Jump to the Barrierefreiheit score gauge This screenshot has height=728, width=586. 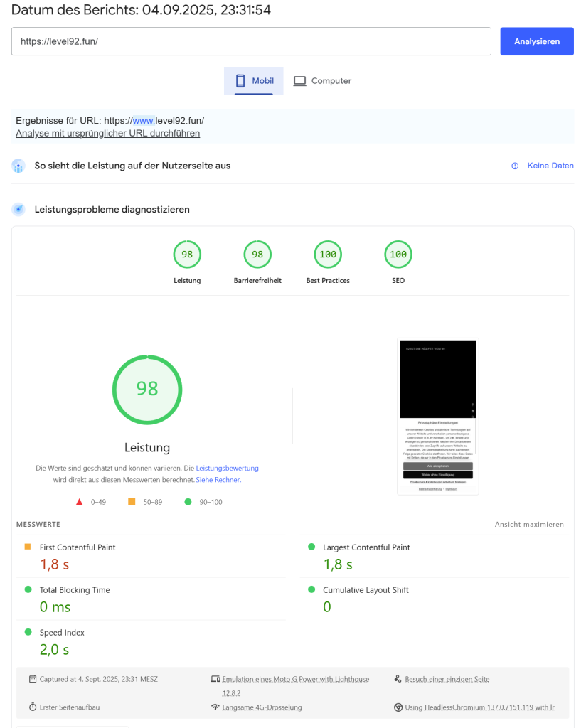pyautogui.click(x=257, y=255)
